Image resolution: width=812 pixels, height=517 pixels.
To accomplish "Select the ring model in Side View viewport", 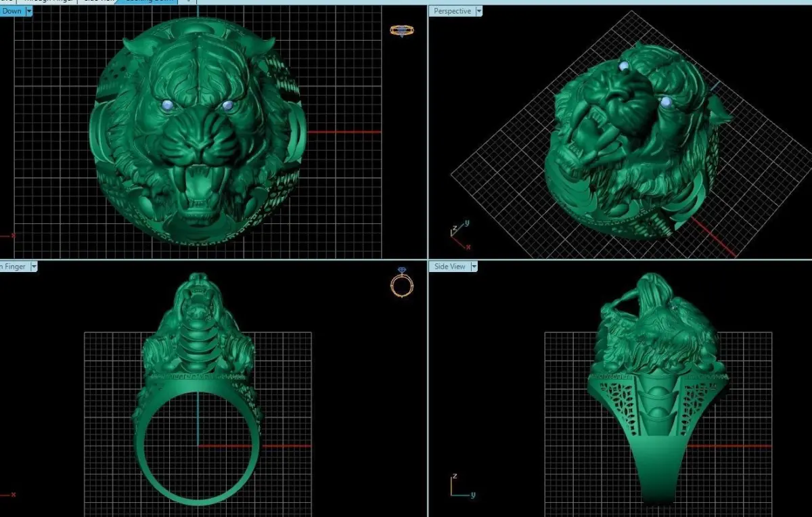I will click(x=660, y=389).
